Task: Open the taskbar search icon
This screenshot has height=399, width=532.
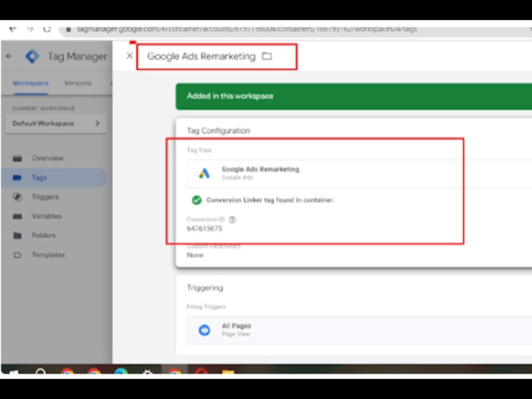Action: click(x=41, y=372)
